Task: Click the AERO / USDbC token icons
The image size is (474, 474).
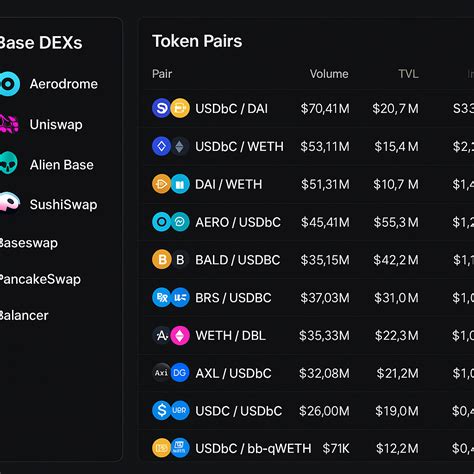Action: click(x=171, y=222)
